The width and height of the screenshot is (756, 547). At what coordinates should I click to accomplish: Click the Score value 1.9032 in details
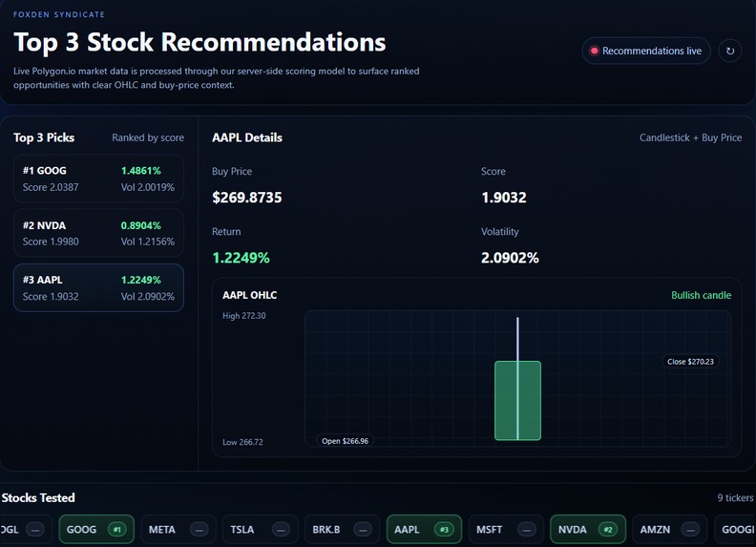click(504, 198)
